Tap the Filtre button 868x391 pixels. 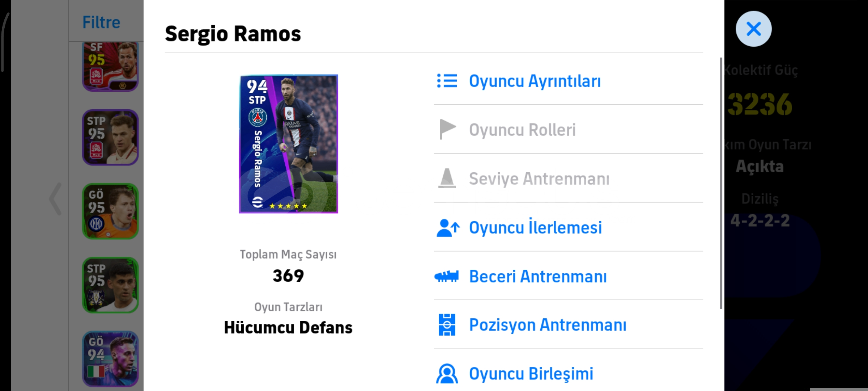click(x=101, y=22)
